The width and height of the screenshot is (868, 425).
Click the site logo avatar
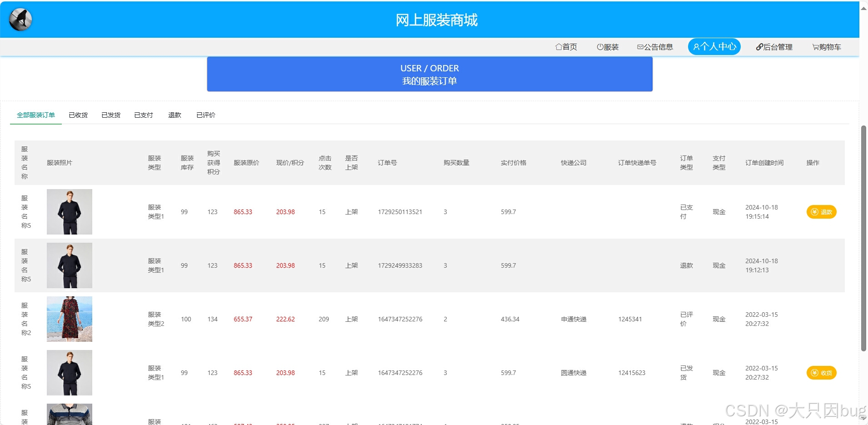pos(20,20)
